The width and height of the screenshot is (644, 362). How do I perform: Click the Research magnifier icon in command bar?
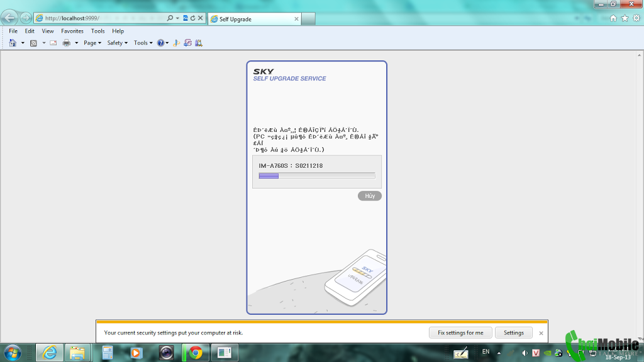coord(199,43)
